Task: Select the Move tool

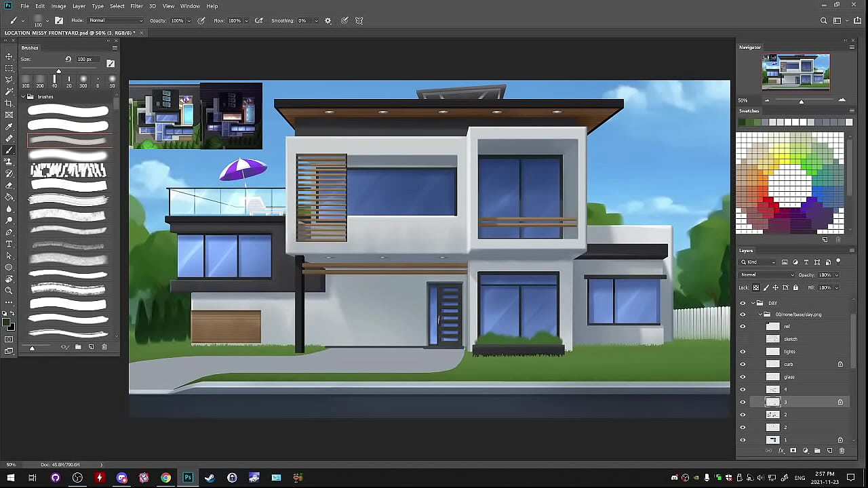Action: click(x=9, y=57)
